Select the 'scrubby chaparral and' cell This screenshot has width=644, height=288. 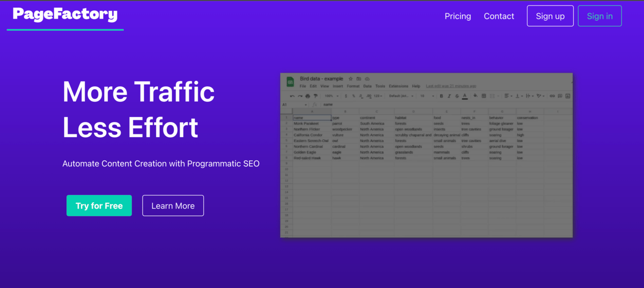click(x=413, y=135)
